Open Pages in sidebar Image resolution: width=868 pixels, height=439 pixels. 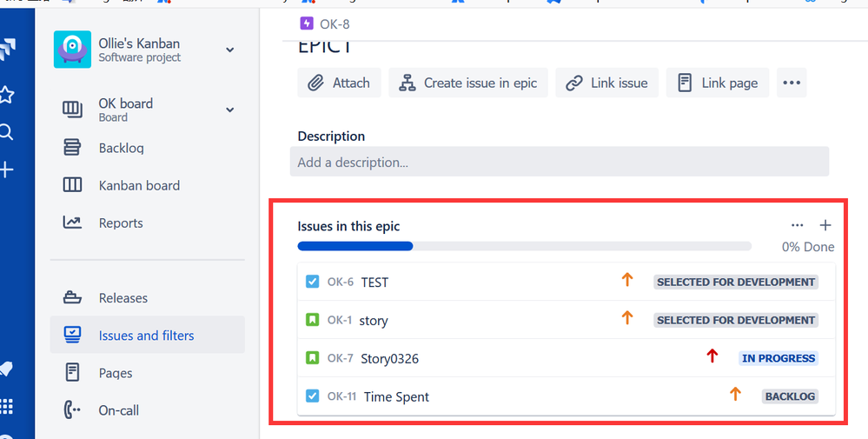click(147, 373)
